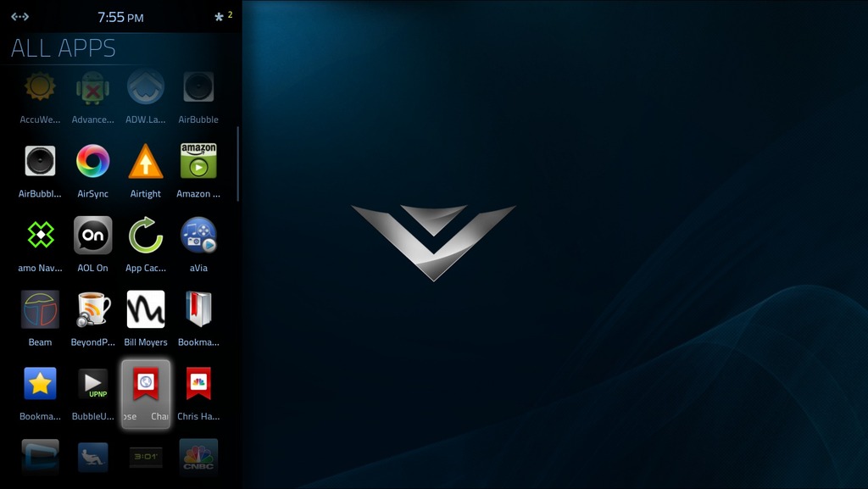Open the BeyondPod coffee cup app
The width and height of the screenshot is (868, 489).
92,310
